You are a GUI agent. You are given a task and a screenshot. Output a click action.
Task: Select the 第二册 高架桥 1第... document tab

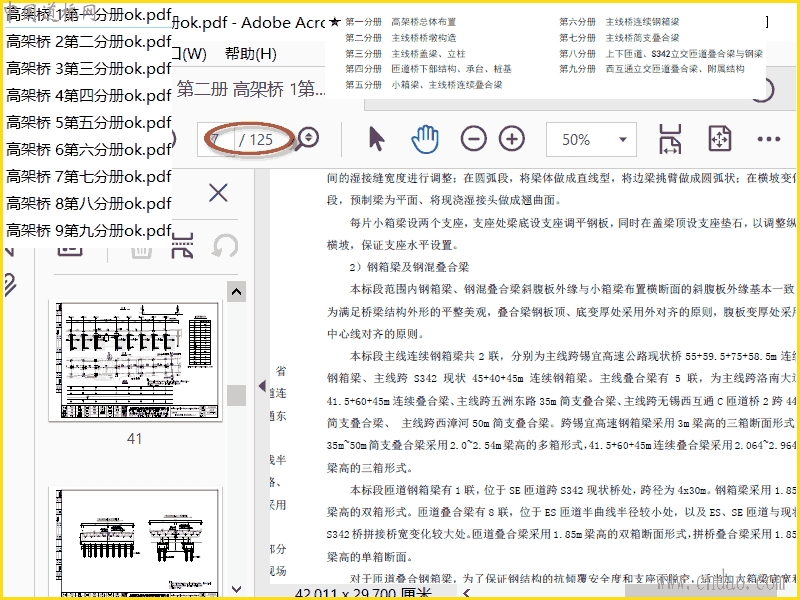[251, 89]
